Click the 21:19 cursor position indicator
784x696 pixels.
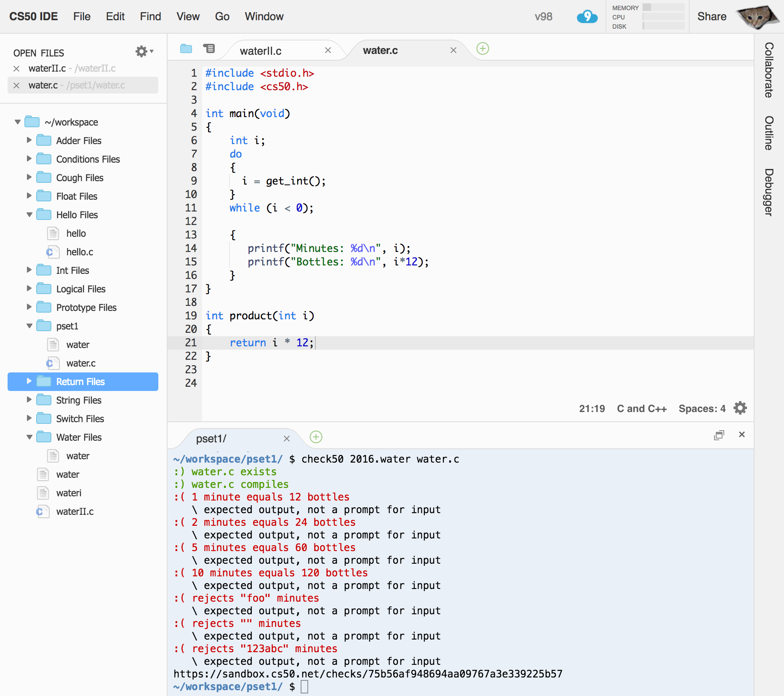pos(592,409)
